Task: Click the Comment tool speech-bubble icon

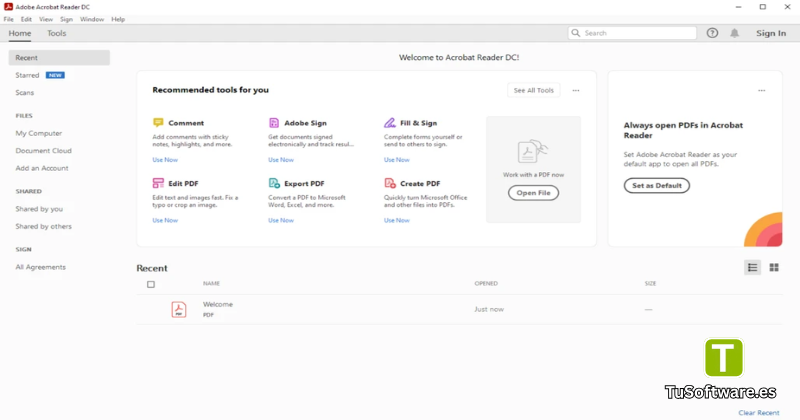Action: tap(158, 122)
